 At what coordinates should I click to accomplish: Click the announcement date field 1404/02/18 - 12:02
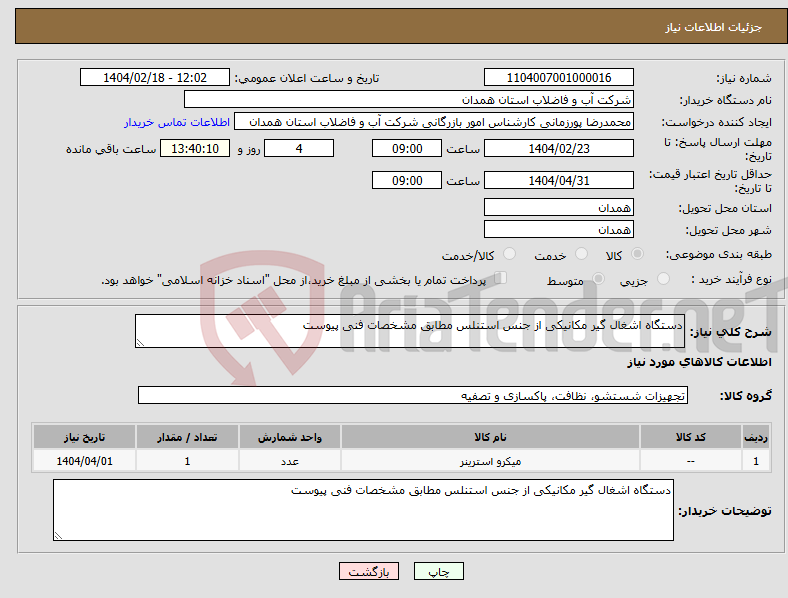click(155, 77)
